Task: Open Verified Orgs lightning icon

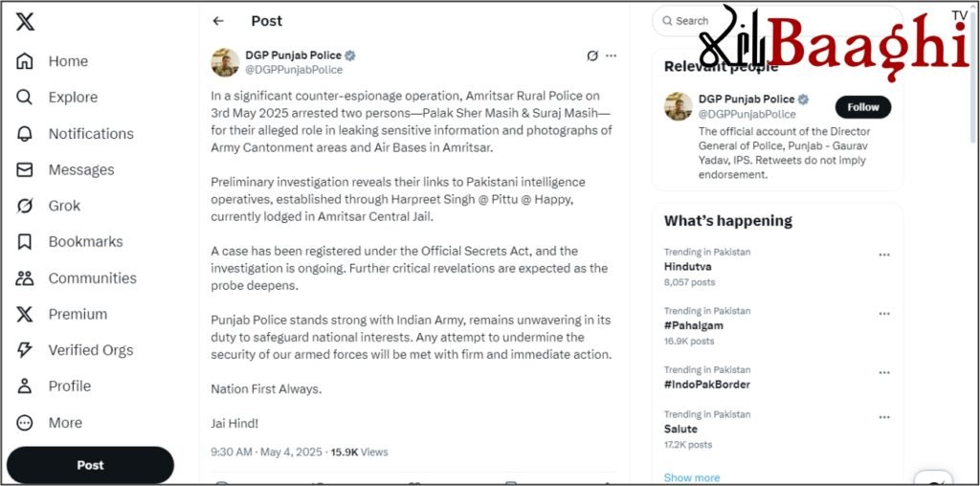Action: click(25, 350)
